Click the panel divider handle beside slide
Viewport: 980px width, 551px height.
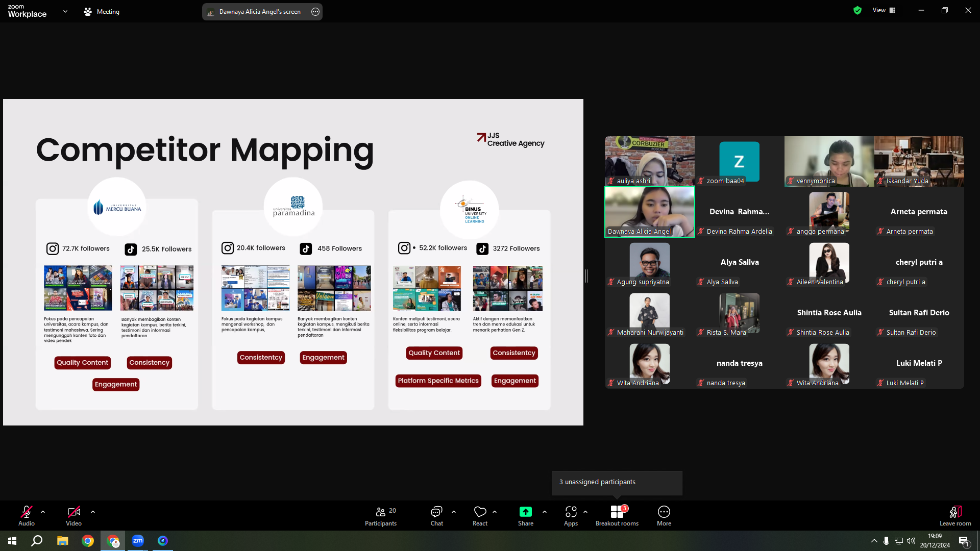pyautogui.click(x=586, y=276)
